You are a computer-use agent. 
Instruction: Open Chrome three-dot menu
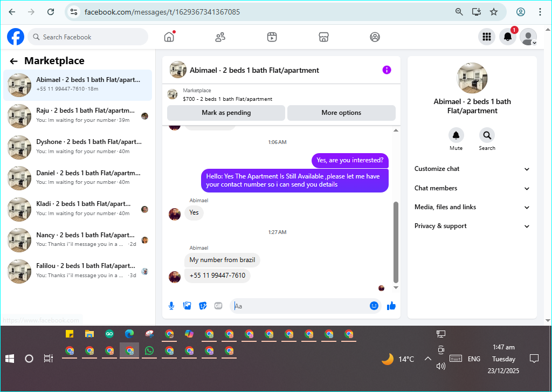tap(540, 12)
